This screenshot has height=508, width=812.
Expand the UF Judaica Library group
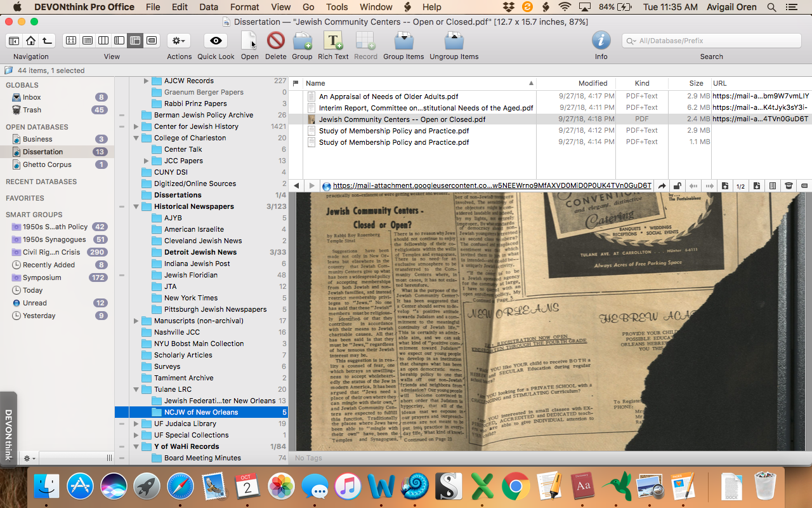[136, 424]
